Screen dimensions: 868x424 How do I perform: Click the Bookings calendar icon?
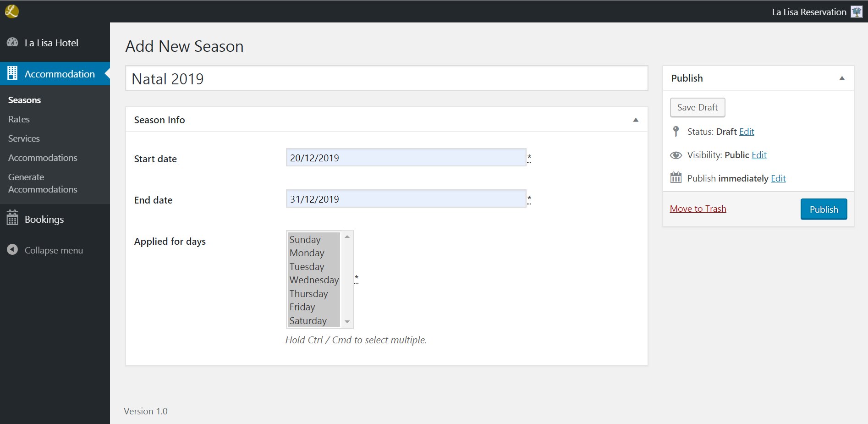click(x=12, y=219)
